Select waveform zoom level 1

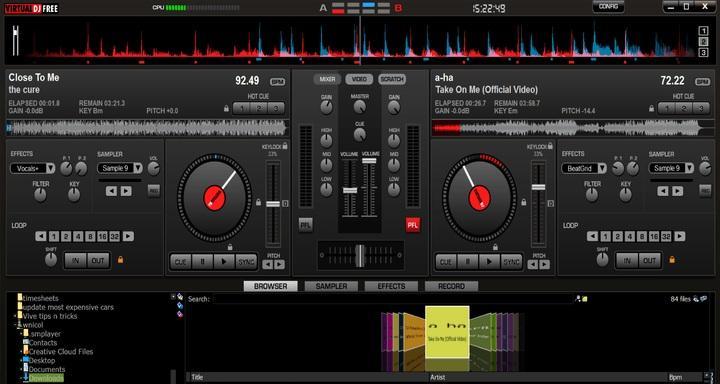[x=703, y=31]
